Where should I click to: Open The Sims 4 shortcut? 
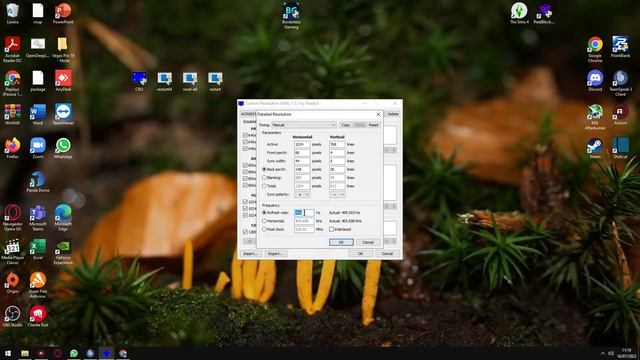click(519, 13)
